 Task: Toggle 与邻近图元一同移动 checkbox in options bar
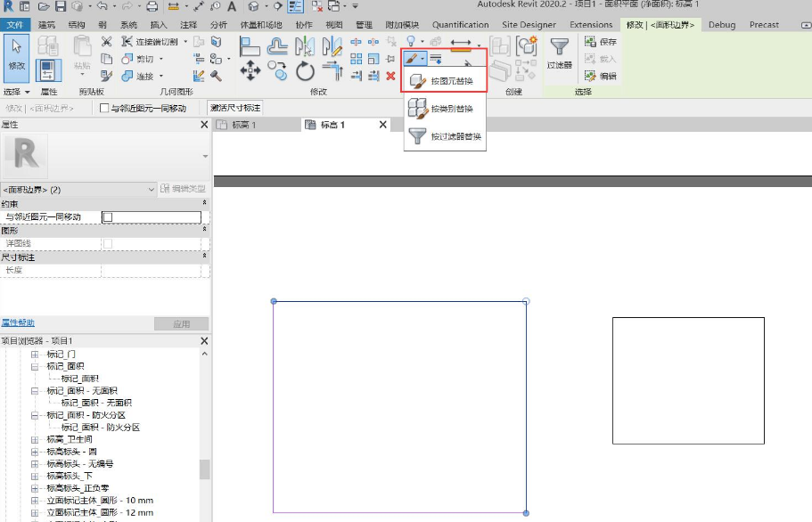coord(104,108)
